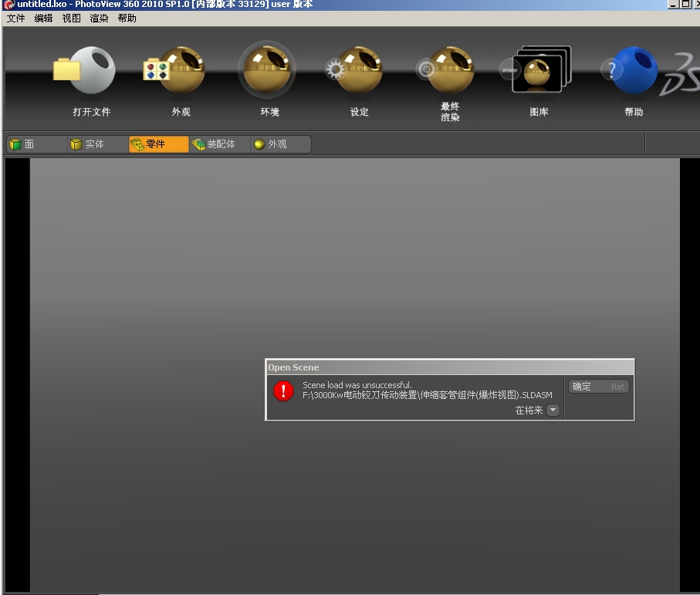Click the 外观 (Appearance) golden sphere icon
Image resolution: width=700 pixels, height=595 pixels.
click(175, 70)
